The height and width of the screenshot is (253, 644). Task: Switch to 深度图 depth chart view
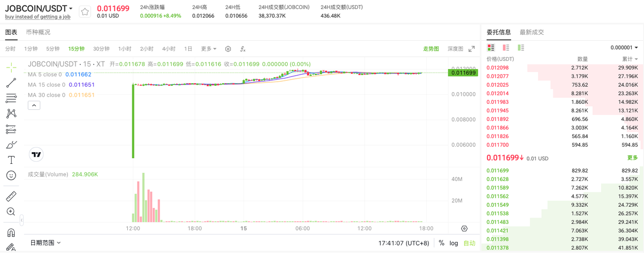(x=455, y=49)
